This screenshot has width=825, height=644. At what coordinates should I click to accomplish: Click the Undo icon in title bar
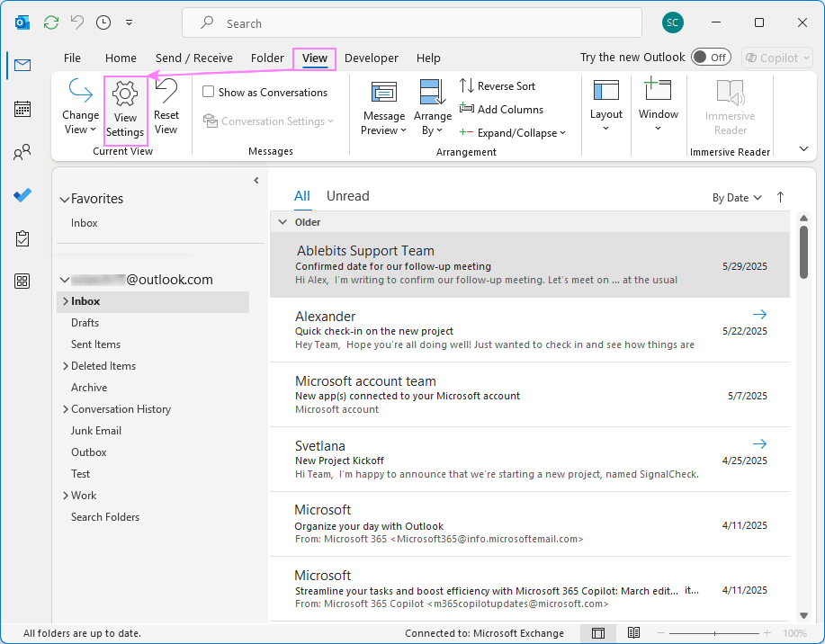coord(77,22)
